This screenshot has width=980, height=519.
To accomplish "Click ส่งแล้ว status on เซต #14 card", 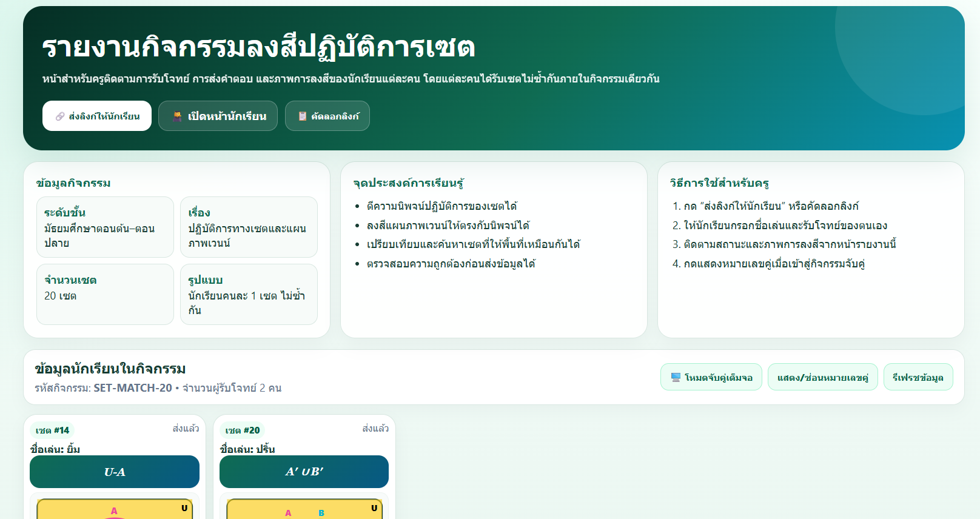I will tap(186, 429).
